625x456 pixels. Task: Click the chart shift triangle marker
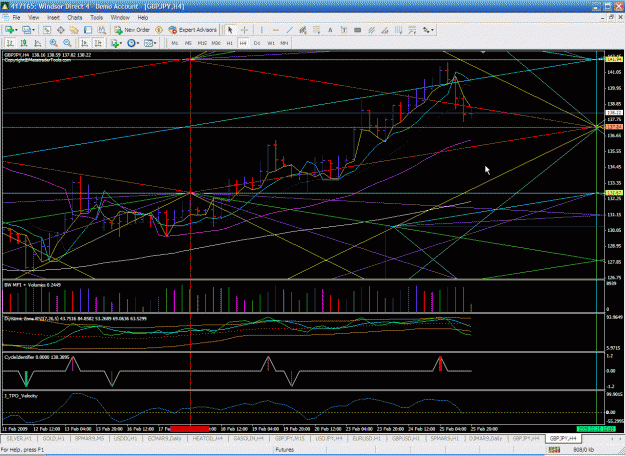click(x=483, y=51)
